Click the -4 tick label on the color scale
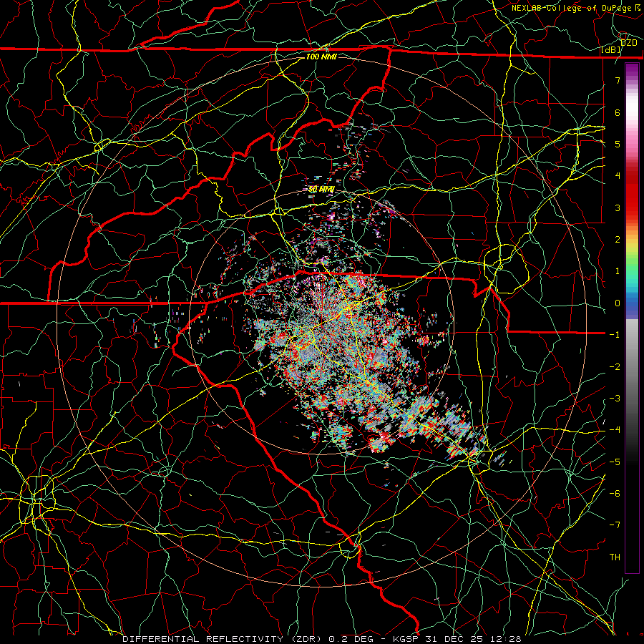The width and height of the screenshot is (644, 644). click(x=615, y=430)
